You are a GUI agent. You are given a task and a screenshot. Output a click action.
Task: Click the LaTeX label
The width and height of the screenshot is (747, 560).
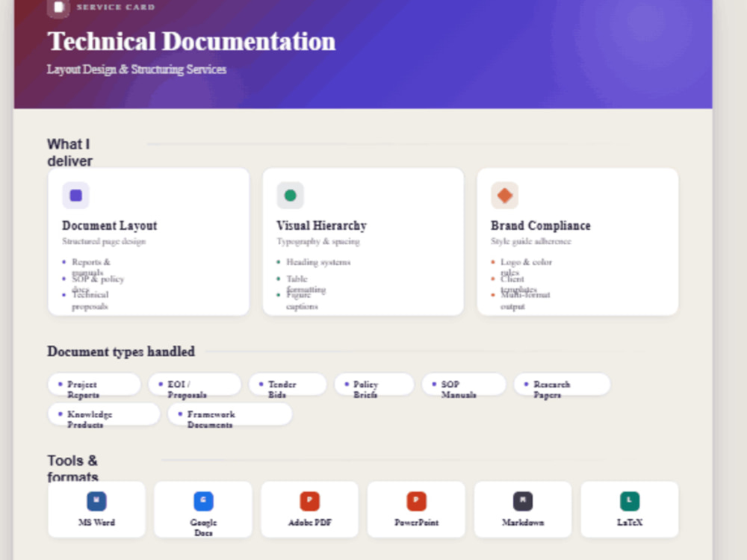629,523
